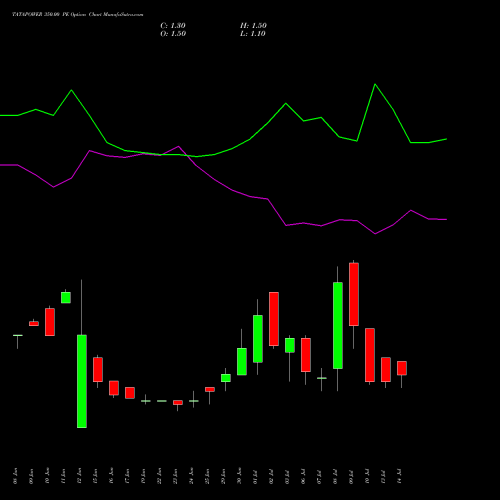Select the last red candle on 14 Jul

tap(402, 368)
